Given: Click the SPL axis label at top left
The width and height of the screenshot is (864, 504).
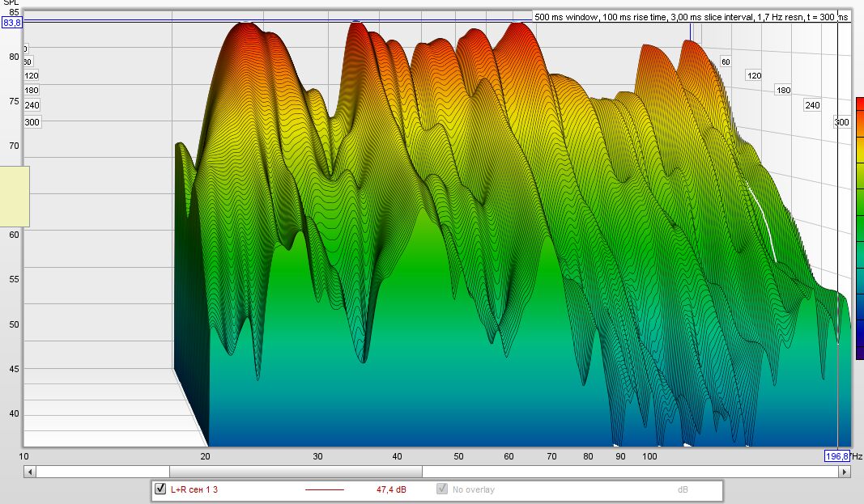Looking at the screenshot, I should click(11, 4).
